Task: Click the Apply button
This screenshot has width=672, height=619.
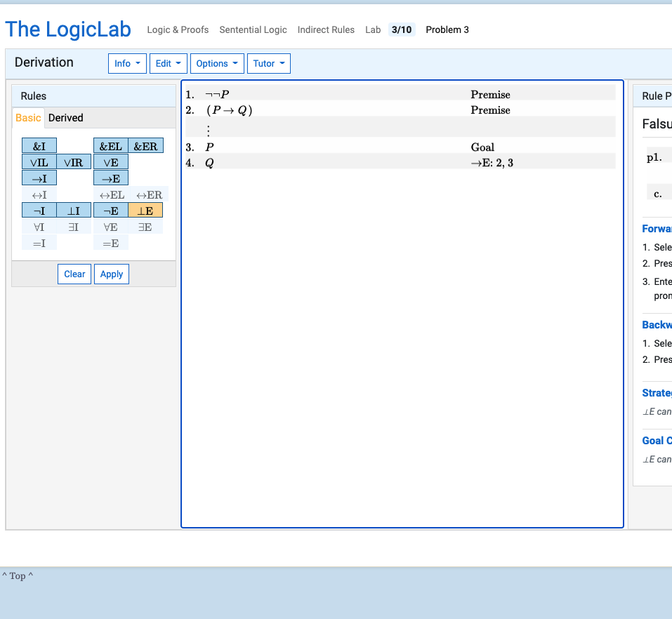Action: 111,274
